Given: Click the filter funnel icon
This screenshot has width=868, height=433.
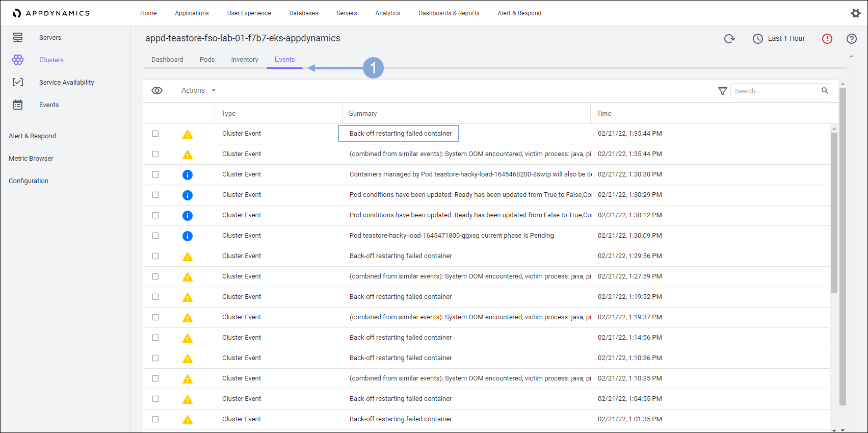Looking at the screenshot, I should tap(722, 91).
